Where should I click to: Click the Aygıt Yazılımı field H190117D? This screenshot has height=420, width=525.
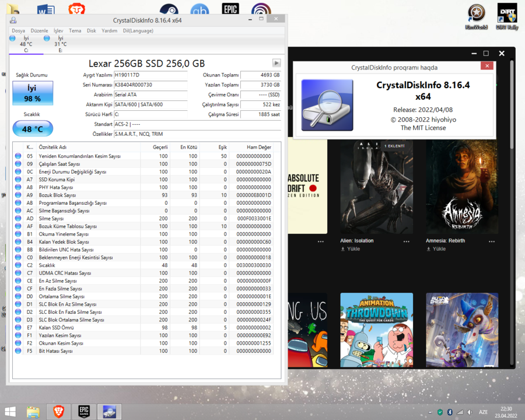coord(150,75)
